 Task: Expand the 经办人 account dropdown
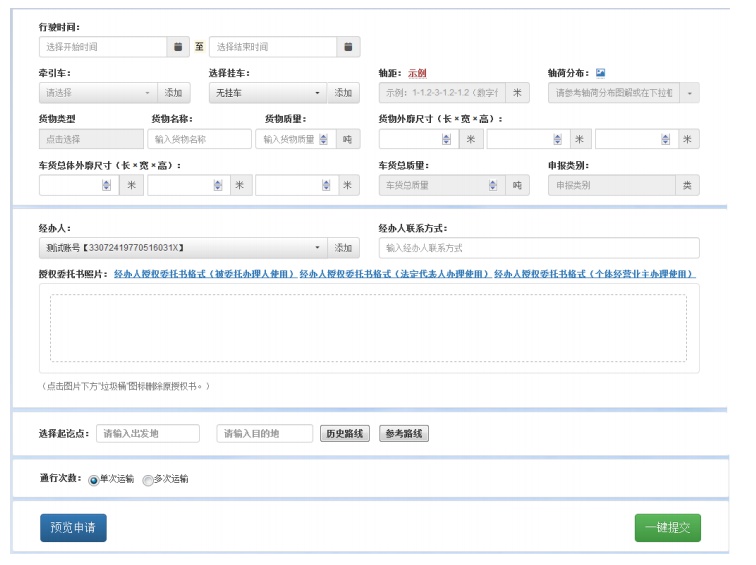(x=184, y=248)
